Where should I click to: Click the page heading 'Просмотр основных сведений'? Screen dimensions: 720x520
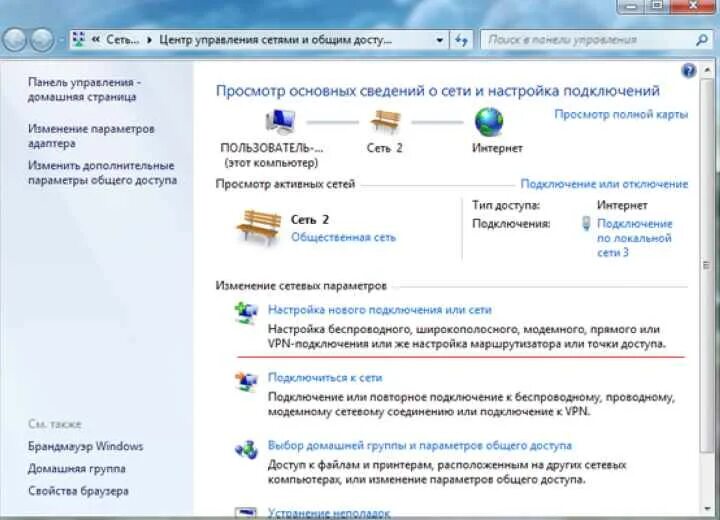[437, 90]
